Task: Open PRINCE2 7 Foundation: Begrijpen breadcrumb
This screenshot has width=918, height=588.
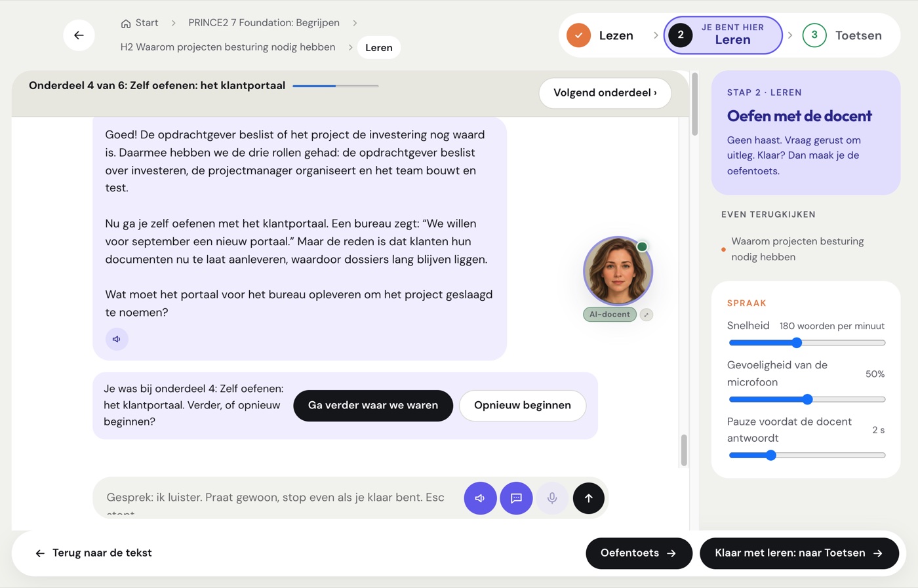Action: pos(264,23)
